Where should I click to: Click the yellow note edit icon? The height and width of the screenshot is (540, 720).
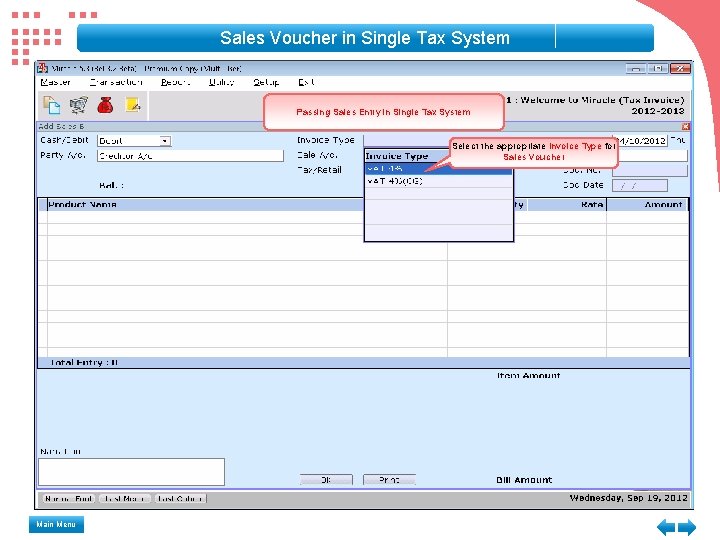[133, 105]
